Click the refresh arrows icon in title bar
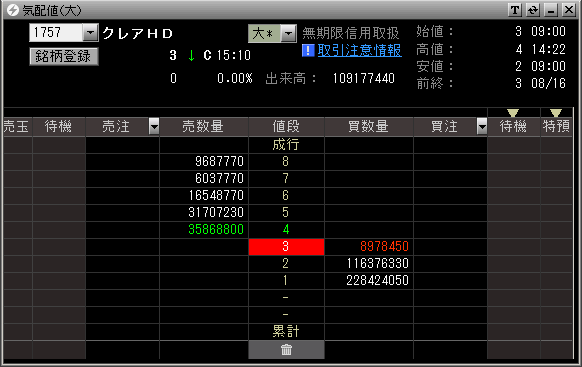The height and width of the screenshot is (367, 582). tap(533, 10)
